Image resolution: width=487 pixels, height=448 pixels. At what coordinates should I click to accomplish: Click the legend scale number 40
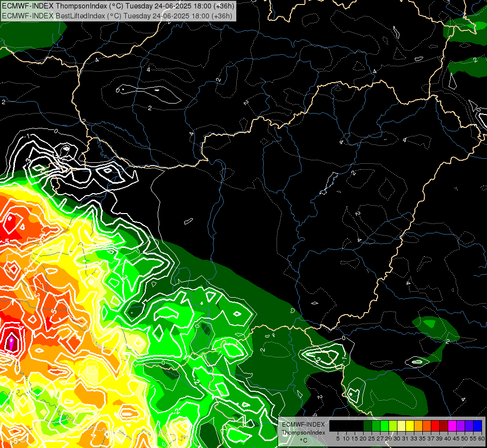[x=448, y=439]
